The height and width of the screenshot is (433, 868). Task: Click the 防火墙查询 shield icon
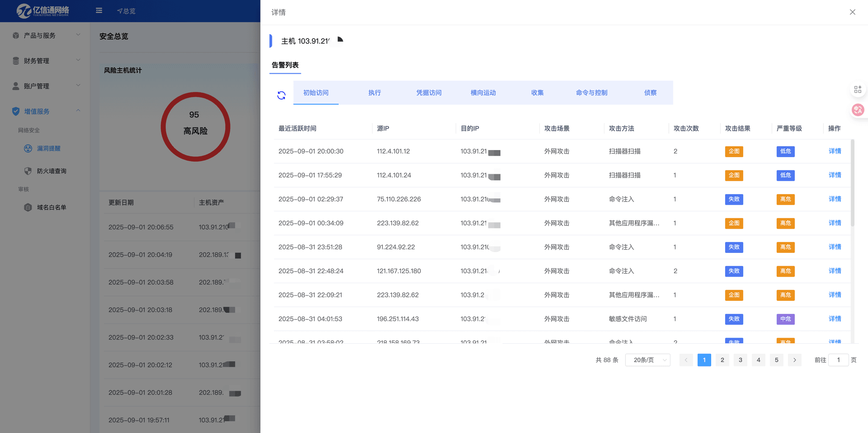pyautogui.click(x=28, y=171)
